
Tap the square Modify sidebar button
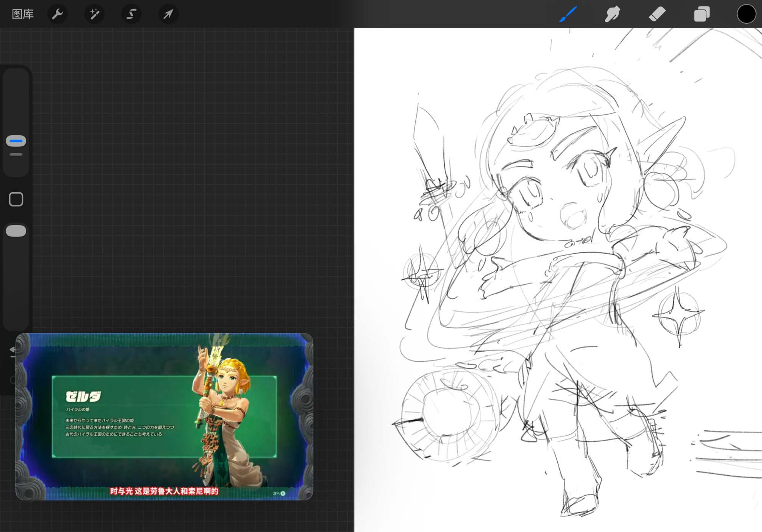point(16,199)
